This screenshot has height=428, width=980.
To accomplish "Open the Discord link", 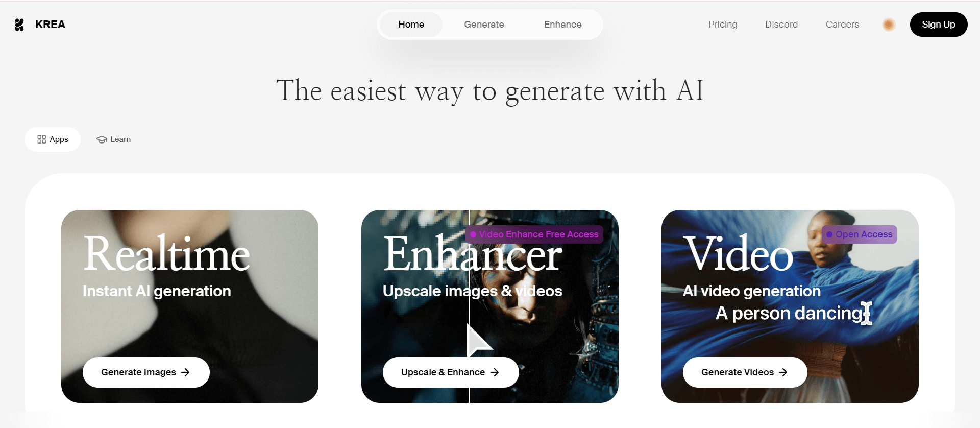I will (x=781, y=25).
